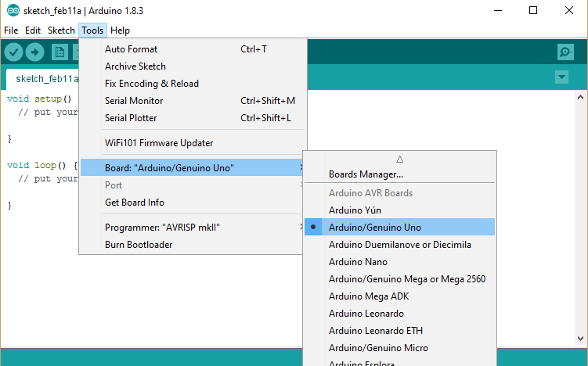Screen dimensions: 588x366
Task: Click the New sketch icon
Action: click(60, 52)
